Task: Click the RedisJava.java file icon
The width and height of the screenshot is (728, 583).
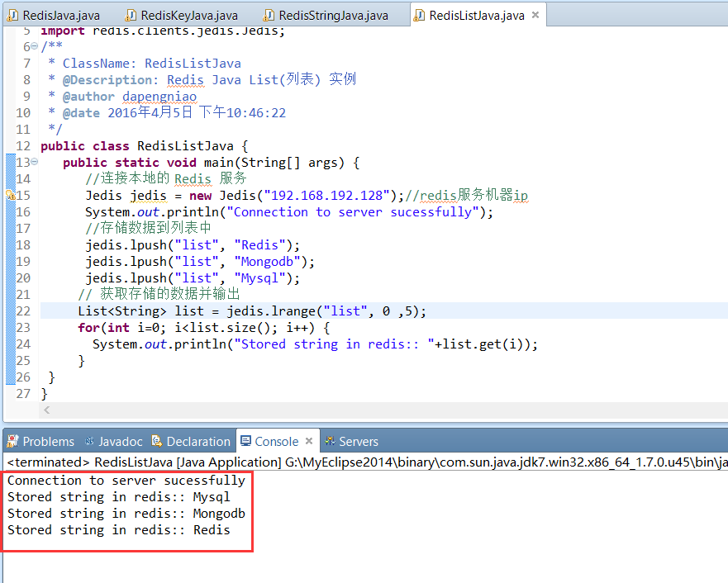Action: (12, 16)
